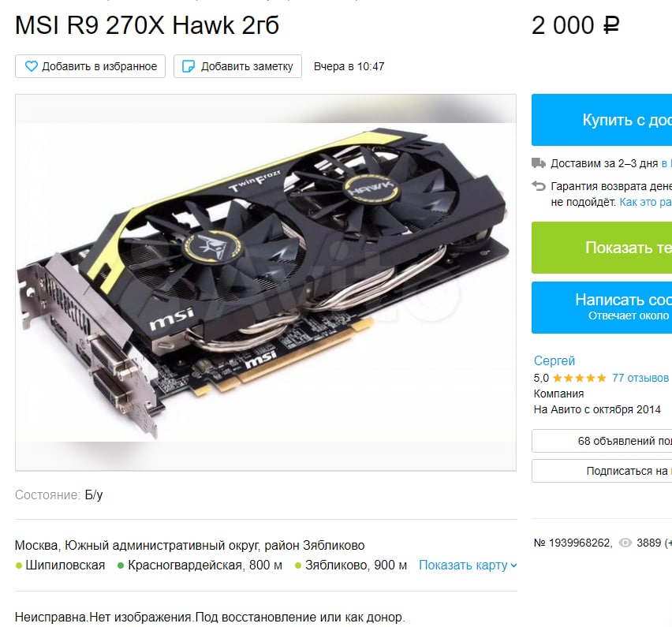The image size is (672, 627).
Task: Click the delivery truck icon
Action: (538, 163)
